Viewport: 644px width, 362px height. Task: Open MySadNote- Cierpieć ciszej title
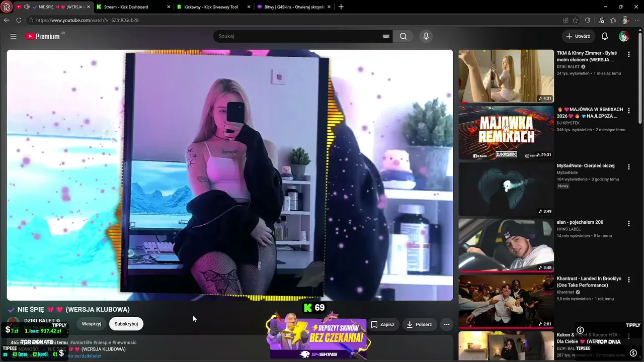(x=586, y=166)
